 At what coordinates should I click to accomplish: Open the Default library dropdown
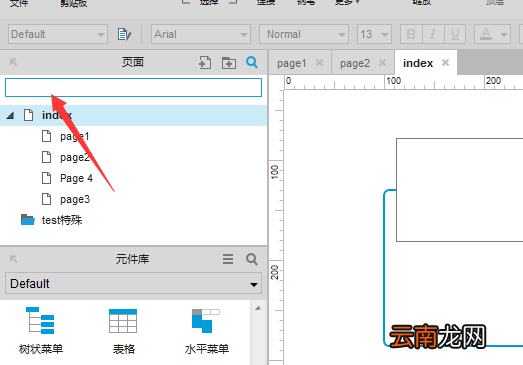click(133, 284)
